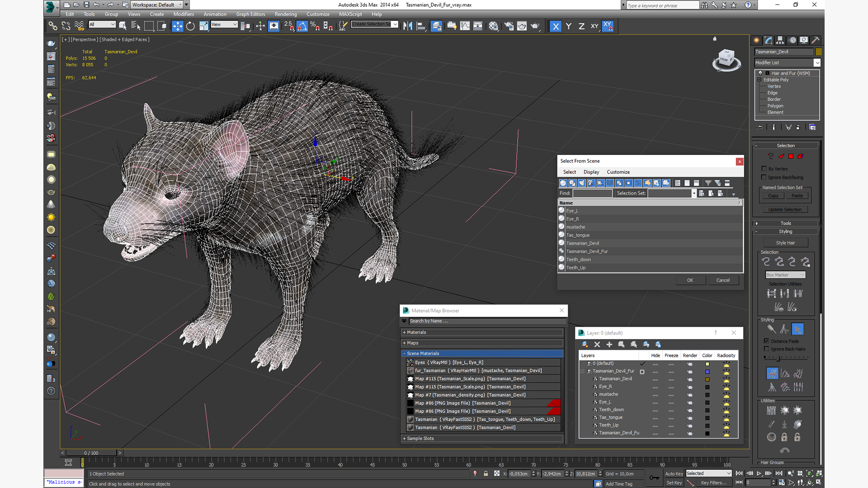This screenshot has width=868, height=488.
Task: Toggle Freeze column for Eye_R layer row
Action: [671, 387]
